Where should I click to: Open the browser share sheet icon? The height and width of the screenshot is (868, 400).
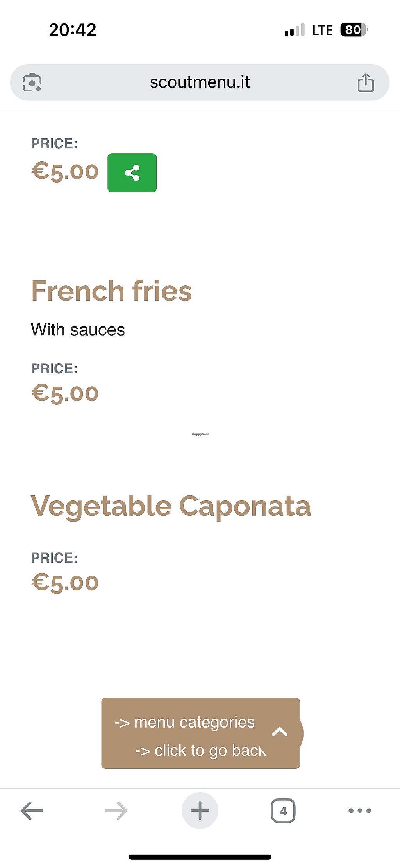click(366, 82)
